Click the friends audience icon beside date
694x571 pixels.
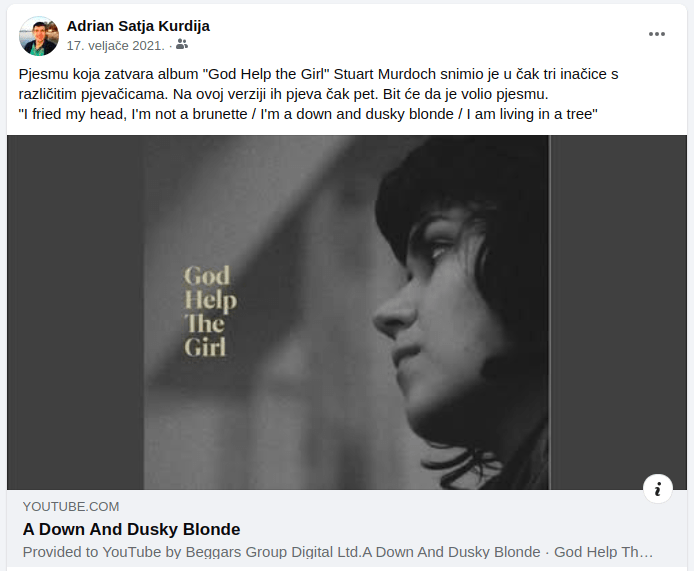(181, 45)
